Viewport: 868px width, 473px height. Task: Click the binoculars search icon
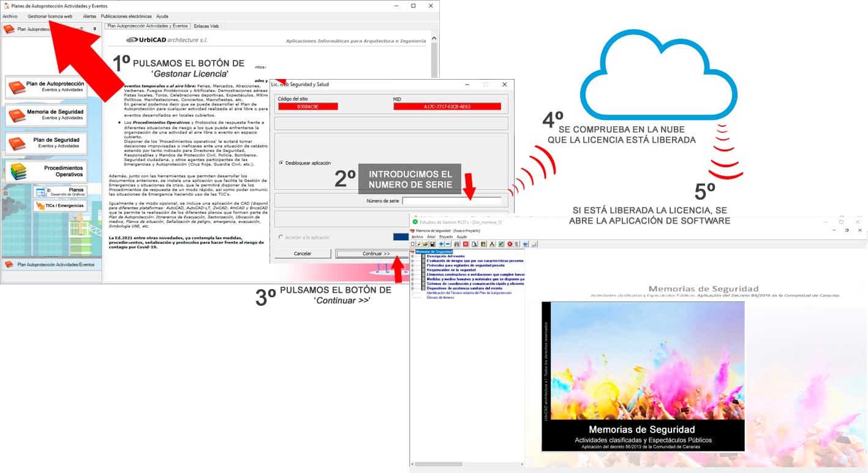pyautogui.click(x=457, y=244)
